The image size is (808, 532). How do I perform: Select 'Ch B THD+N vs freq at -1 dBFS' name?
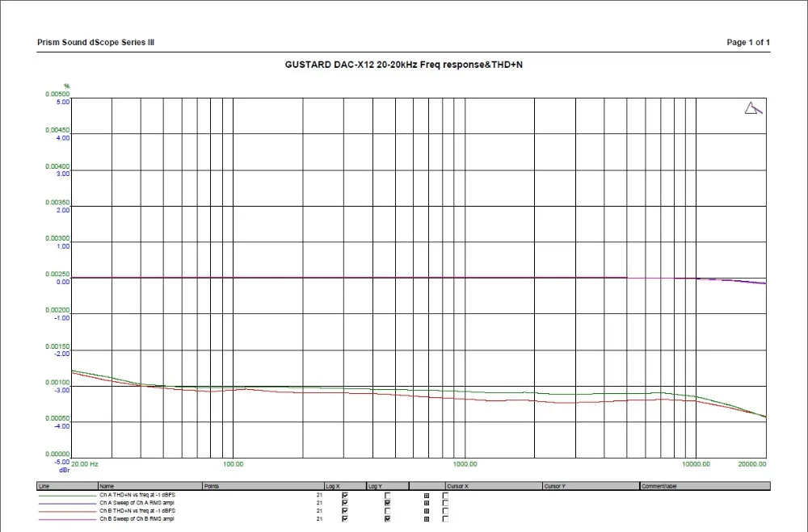coord(137,511)
